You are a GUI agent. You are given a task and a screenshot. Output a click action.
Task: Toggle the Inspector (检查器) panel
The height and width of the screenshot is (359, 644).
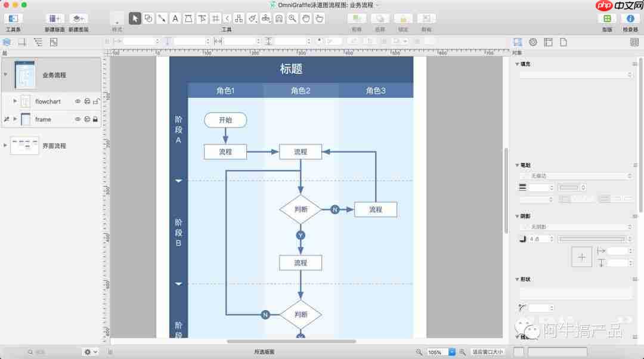(x=630, y=18)
